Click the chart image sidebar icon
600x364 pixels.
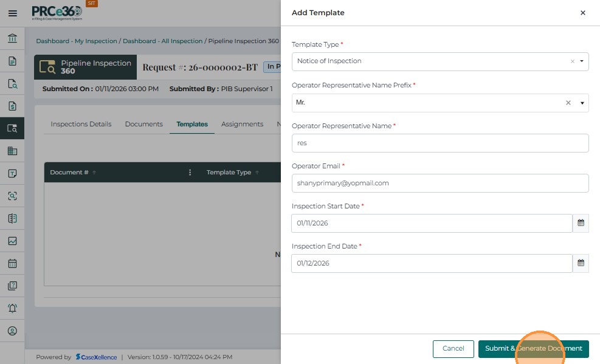click(12, 241)
